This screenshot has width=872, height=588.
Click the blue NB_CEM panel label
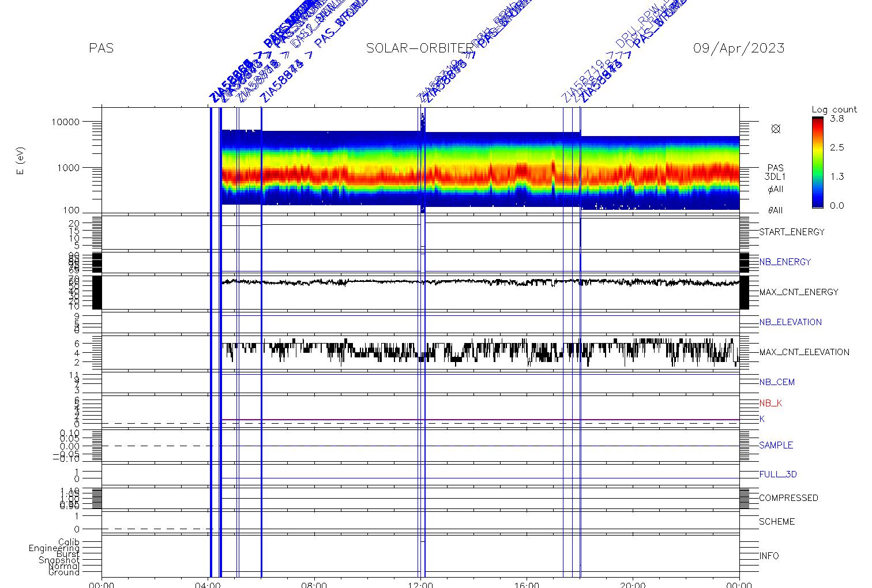click(x=777, y=382)
